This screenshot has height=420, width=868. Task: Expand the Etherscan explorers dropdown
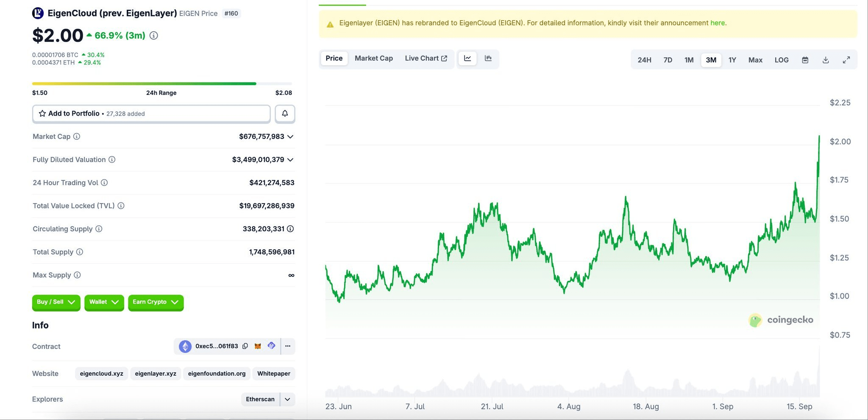click(287, 399)
